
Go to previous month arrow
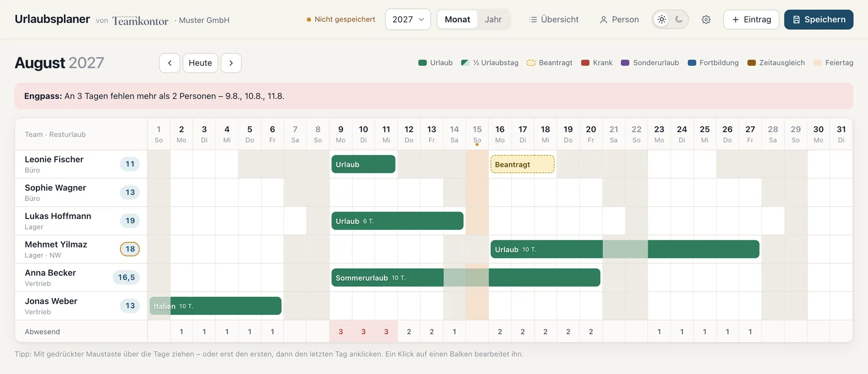170,63
